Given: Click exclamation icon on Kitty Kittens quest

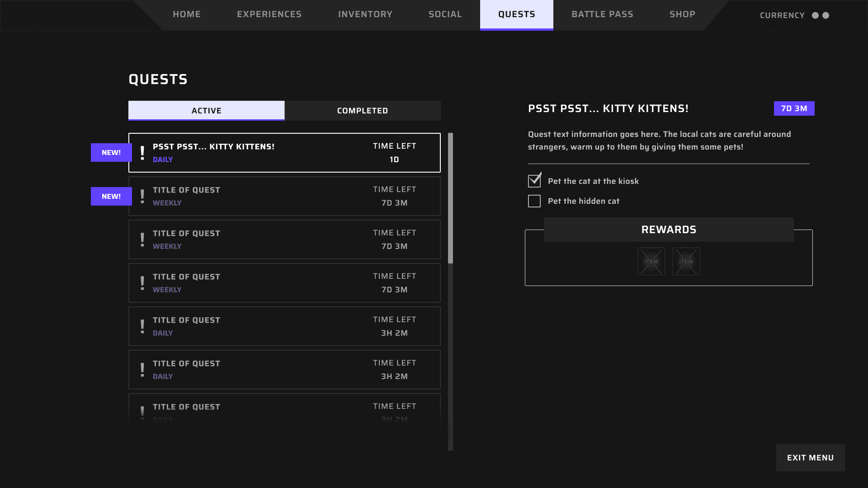Looking at the screenshot, I should 142,153.
